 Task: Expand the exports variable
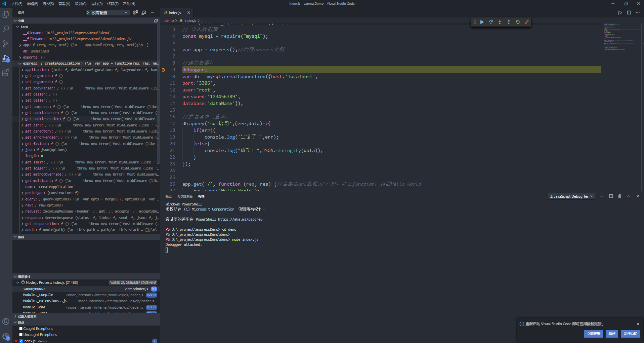pyautogui.click(x=20, y=58)
